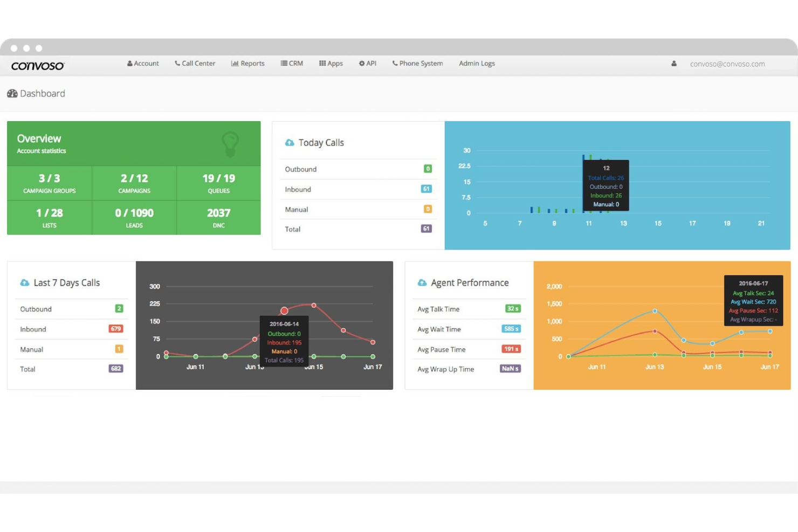Image resolution: width=798 pixels, height=532 pixels.
Task: Open the Admin Logs menu
Action: (x=476, y=63)
